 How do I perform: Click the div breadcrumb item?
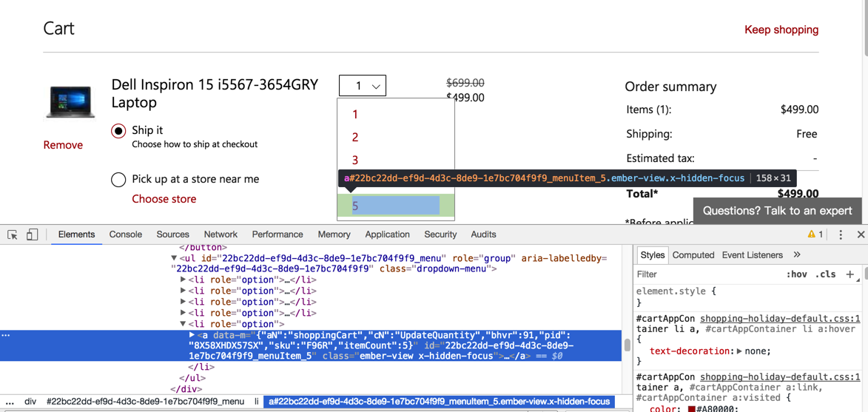30,402
